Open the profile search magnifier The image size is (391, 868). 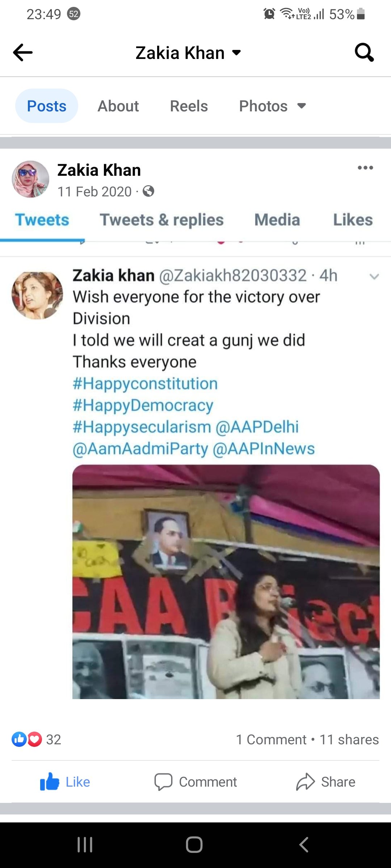[x=364, y=53]
